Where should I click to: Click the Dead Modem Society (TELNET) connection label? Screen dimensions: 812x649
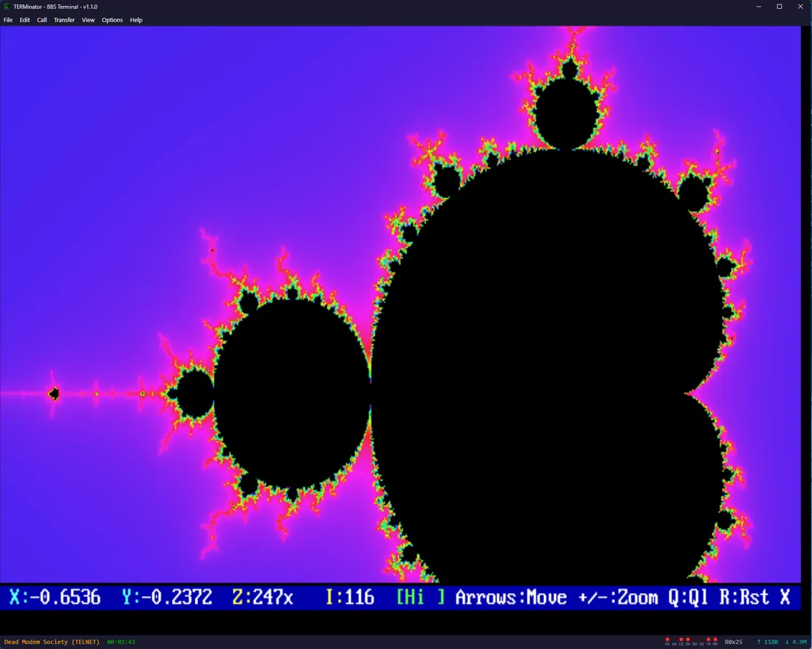(52, 642)
